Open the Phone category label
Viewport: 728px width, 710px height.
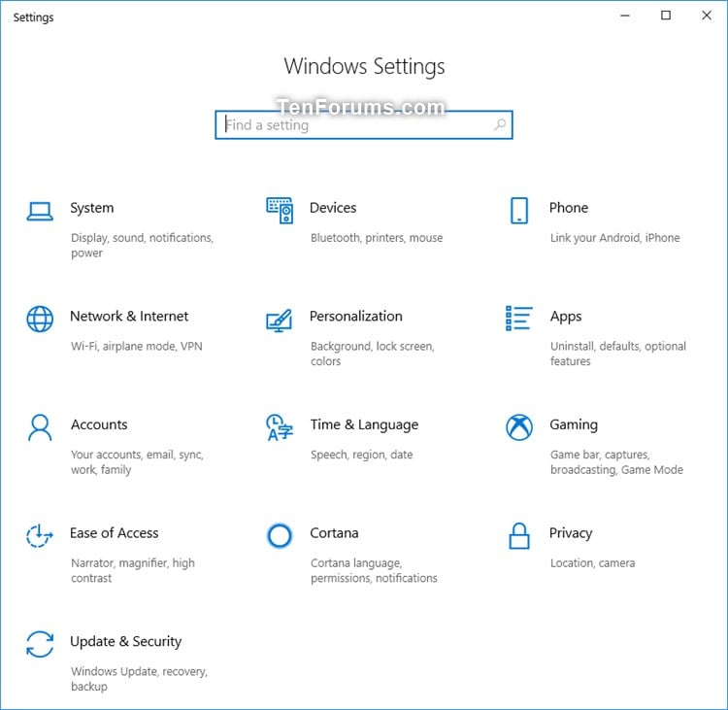point(569,208)
